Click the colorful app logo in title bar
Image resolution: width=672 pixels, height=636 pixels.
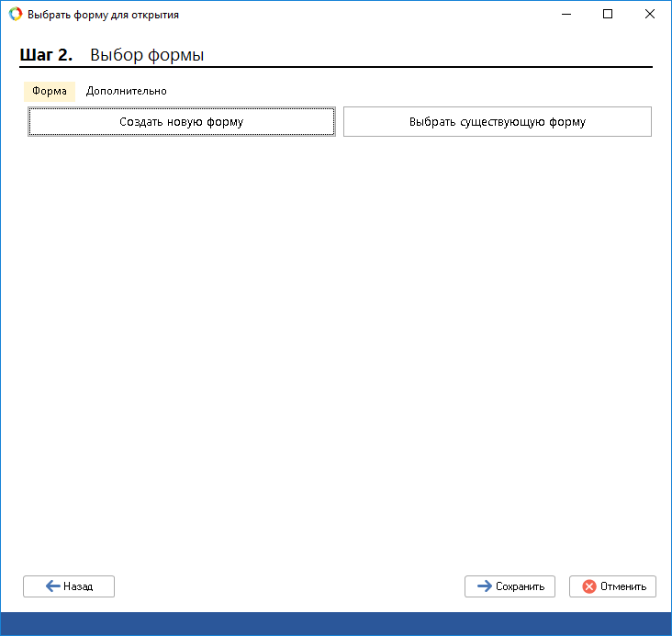[15, 15]
